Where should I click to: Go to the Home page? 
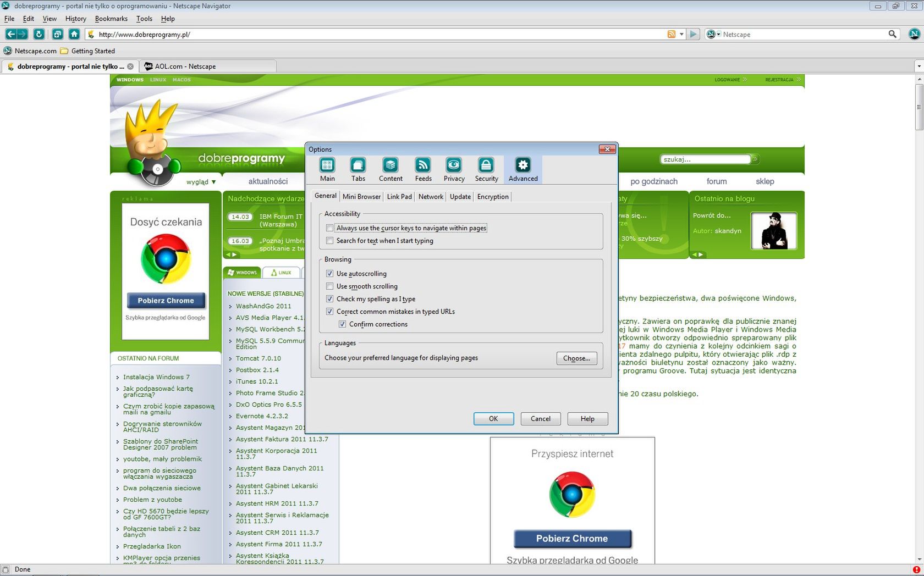pos(74,34)
